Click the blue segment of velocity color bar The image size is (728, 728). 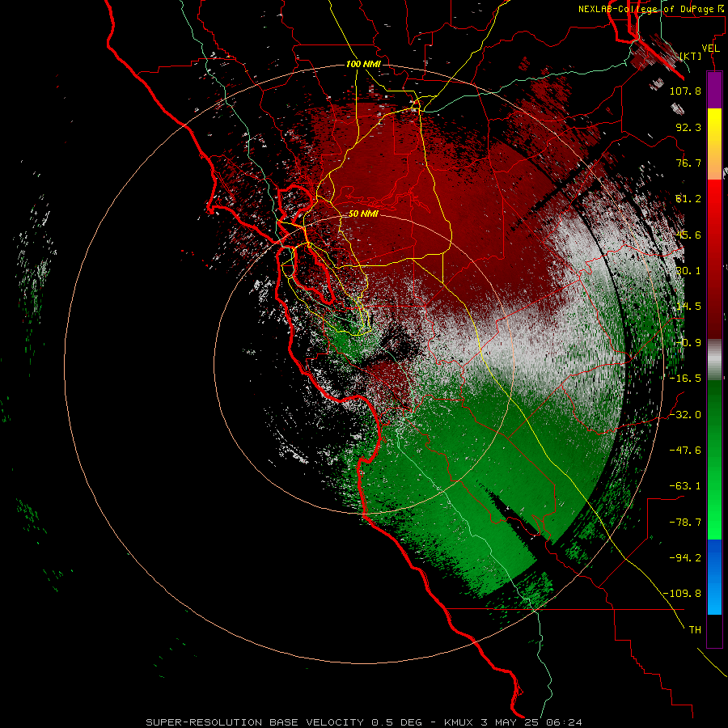[714, 577]
